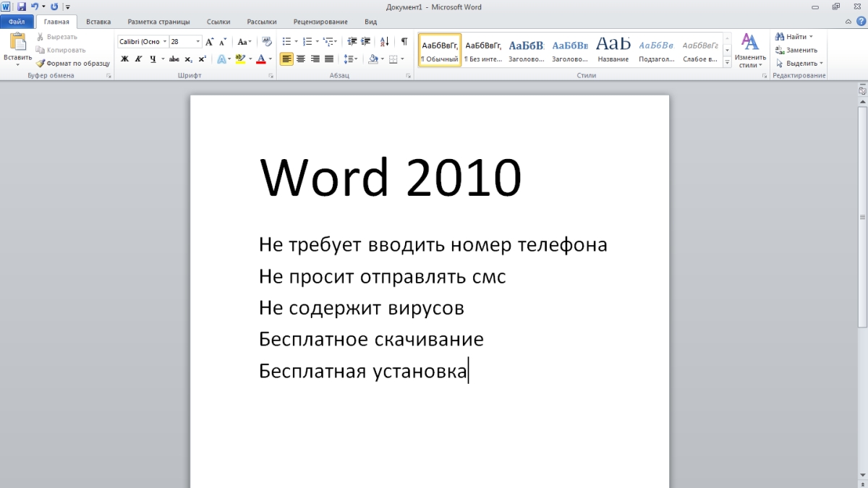868x488 pixels.
Task: Apply the Без интервала style
Action: pyautogui.click(x=483, y=50)
